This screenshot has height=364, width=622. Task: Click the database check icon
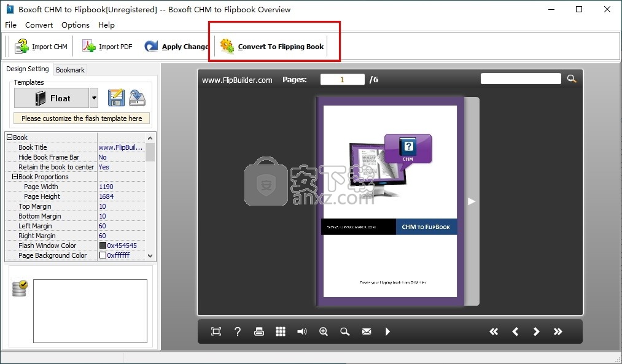point(20,288)
